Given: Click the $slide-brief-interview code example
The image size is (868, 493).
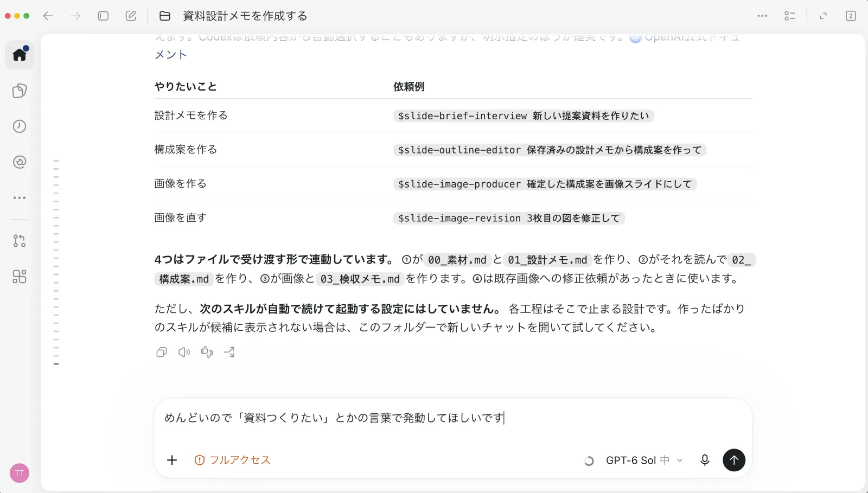Looking at the screenshot, I should pos(524,116).
